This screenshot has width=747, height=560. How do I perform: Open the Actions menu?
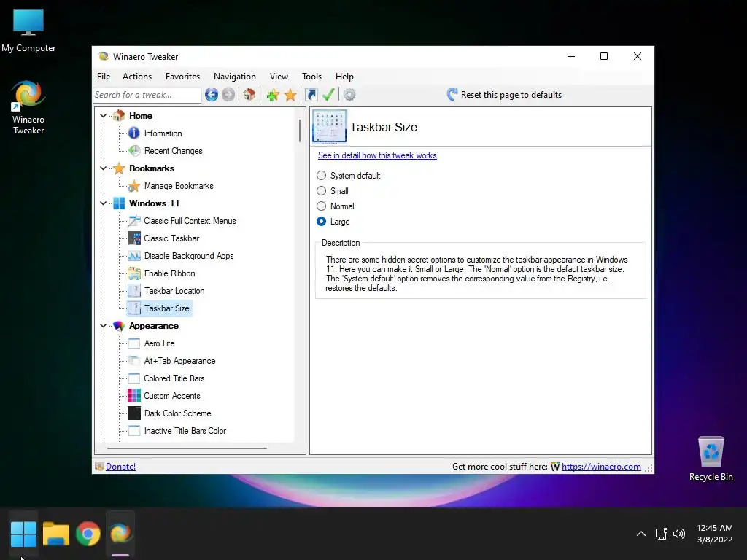coord(137,77)
